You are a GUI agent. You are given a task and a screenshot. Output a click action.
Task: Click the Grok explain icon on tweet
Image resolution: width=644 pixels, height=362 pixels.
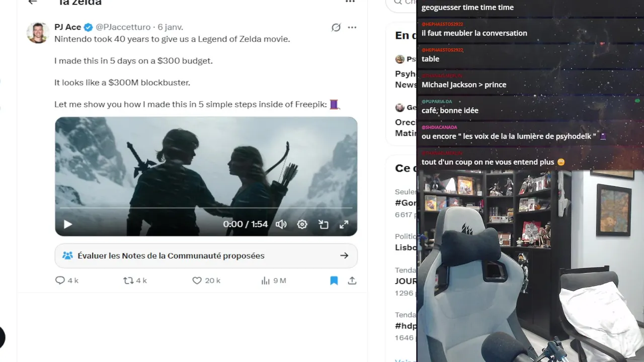[x=336, y=27]
